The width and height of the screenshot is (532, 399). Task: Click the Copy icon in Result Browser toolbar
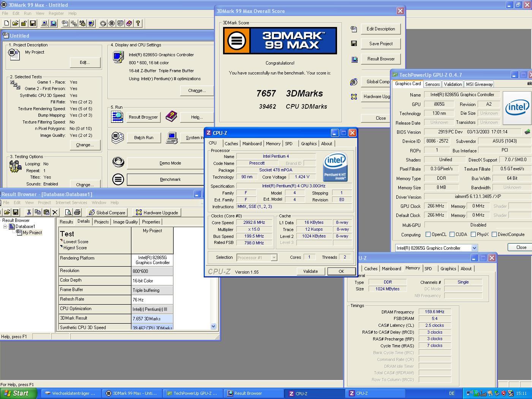point(38,212)
